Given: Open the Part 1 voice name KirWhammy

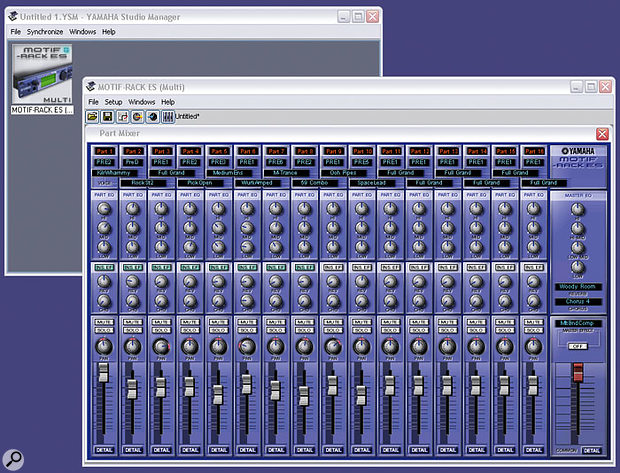Looking at the screenshot, I should [x=114, y=173].
